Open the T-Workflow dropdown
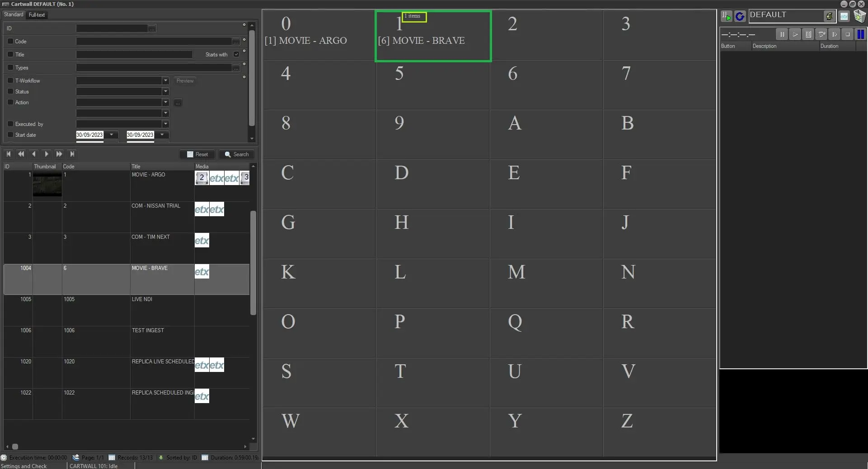868x469 pixels. click(165, 80)
